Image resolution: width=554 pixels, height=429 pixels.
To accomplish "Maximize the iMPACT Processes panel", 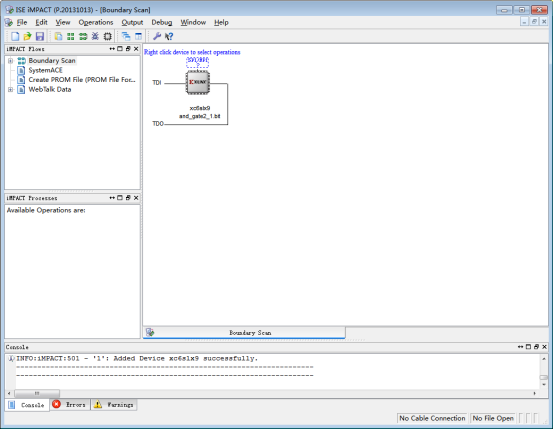I will (x=120, y=198).
